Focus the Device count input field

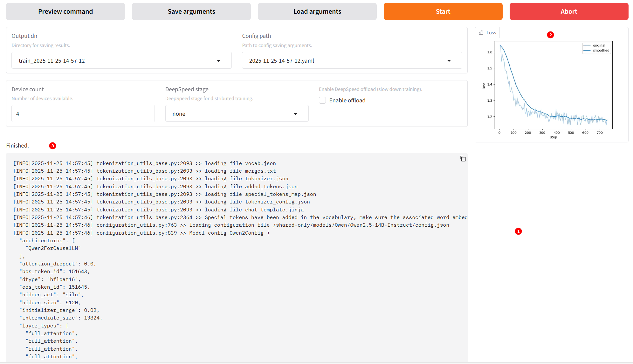(x=83, y=114)
